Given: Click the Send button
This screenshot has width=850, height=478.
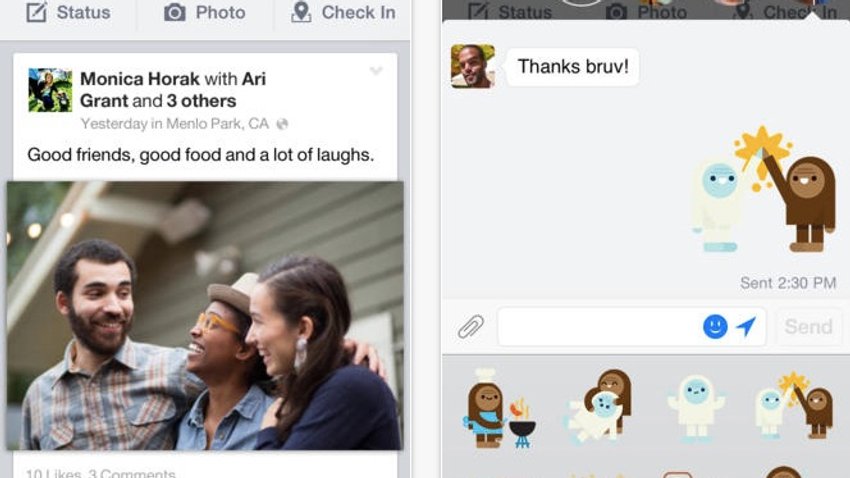Looking at the screenshot, I should (x=808, y=327).
